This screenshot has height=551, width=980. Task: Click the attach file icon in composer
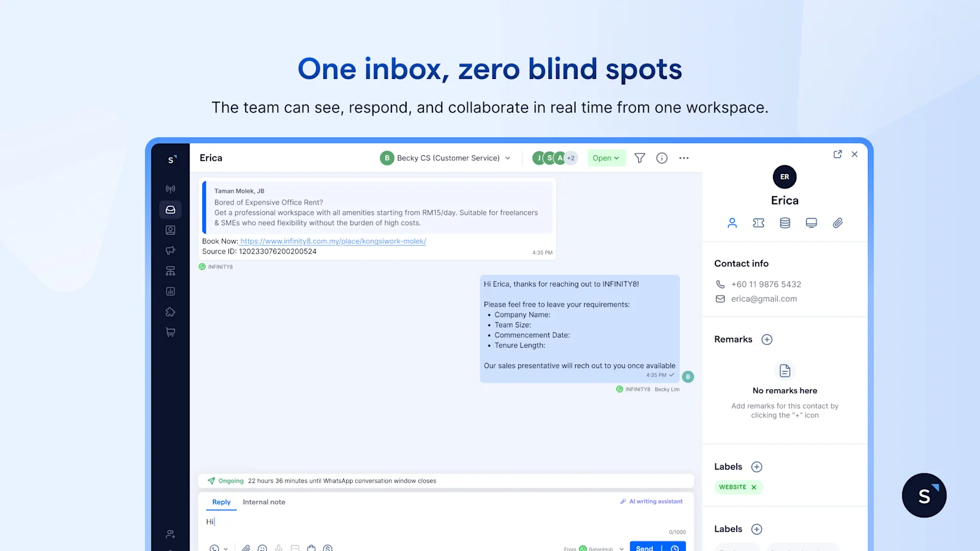[x=246, y=548]
